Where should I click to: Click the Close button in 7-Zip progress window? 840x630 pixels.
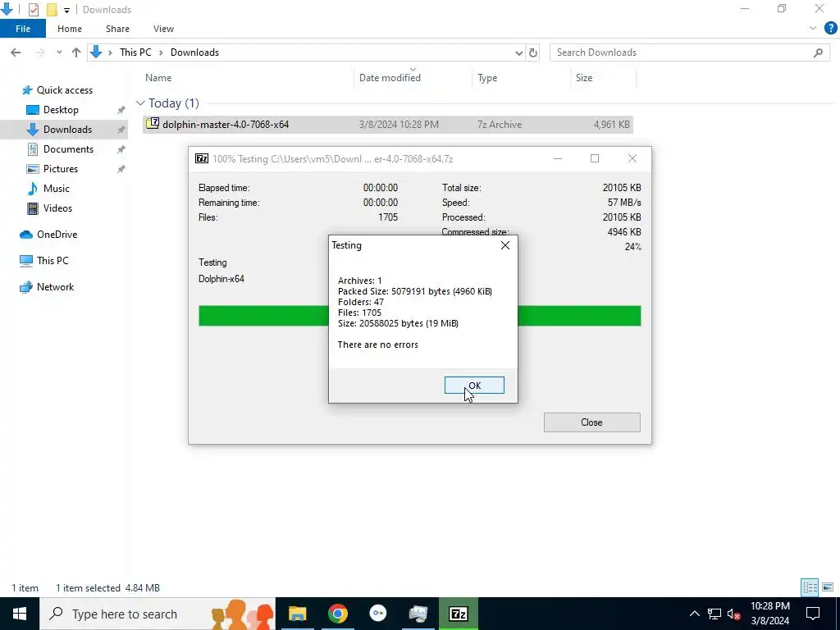click(x=591, y=422)
